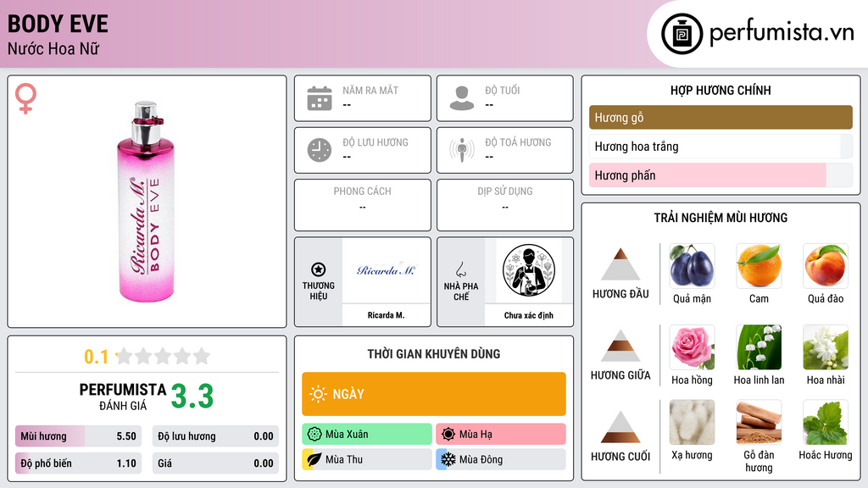Viewport: 868px width, 488px height.
Task: Click the Hương gỗ accord bar
Action: [721, 117]
